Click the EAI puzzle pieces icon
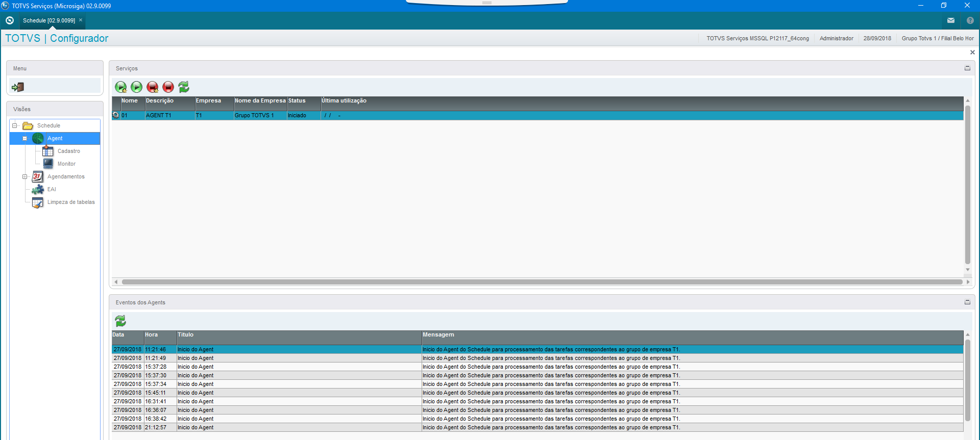 pyautogui.click(x=38, y=189)
